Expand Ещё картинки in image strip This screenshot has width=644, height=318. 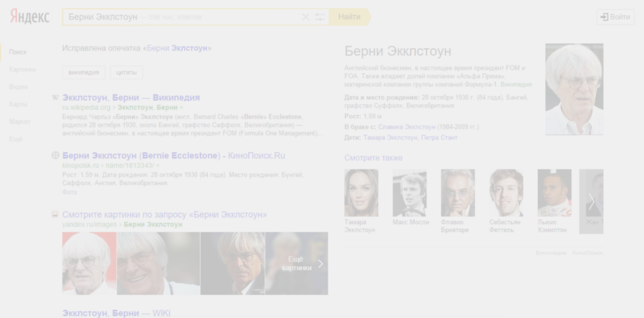[296, 263]
